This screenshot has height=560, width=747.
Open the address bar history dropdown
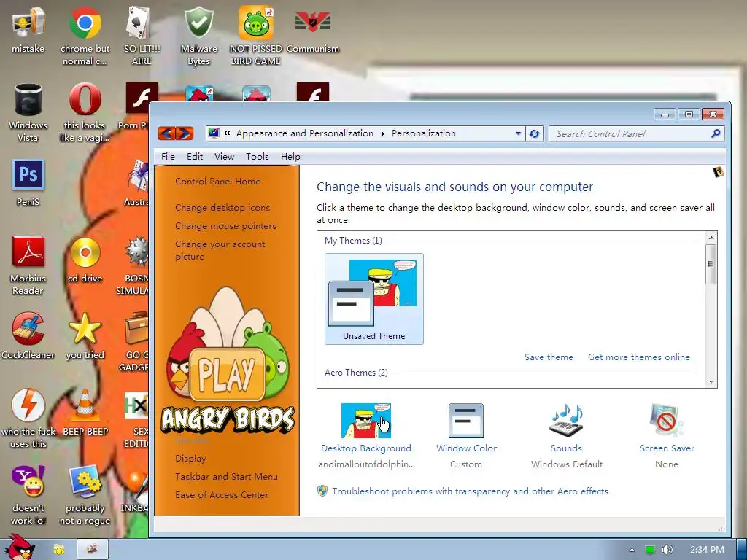click(518, 134)
